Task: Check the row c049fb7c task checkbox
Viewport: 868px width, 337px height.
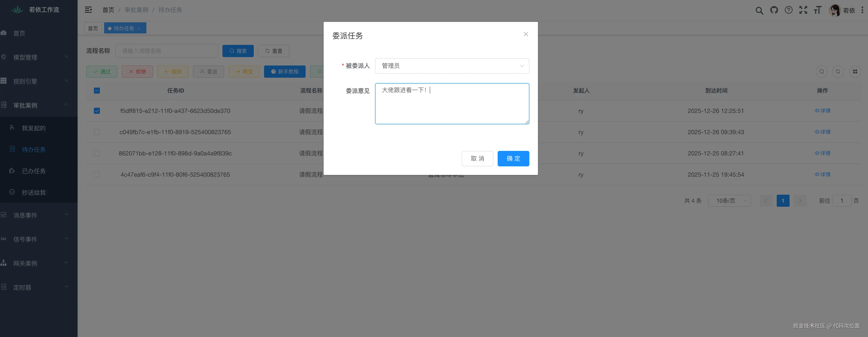Action: coord(97,132)
